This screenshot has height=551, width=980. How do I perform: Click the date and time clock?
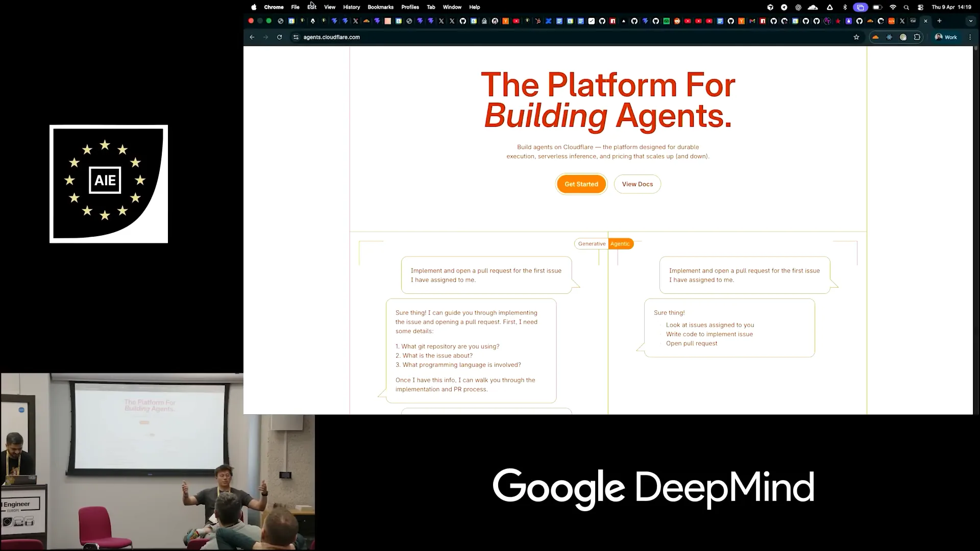click(951, 7)
